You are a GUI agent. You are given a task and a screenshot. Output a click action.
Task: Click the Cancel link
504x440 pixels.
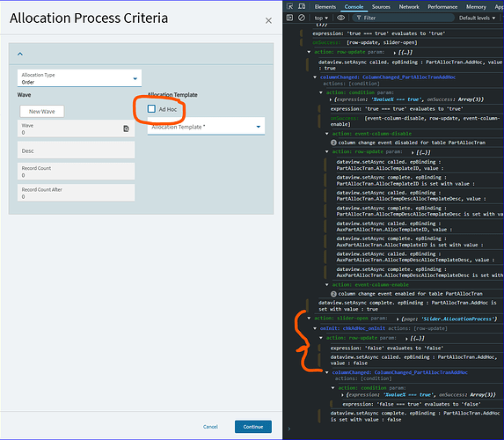pos(210,427)
